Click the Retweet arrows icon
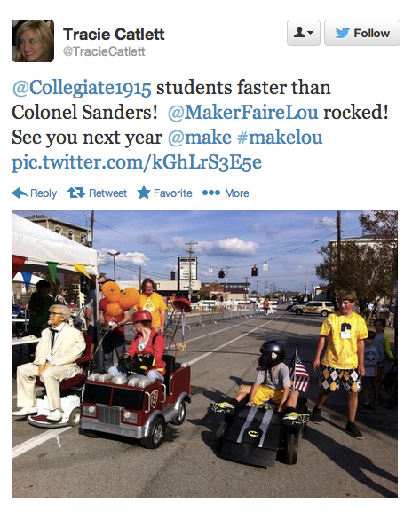Image resolution: width=420 pixels, height=512 pixels. 75,193
